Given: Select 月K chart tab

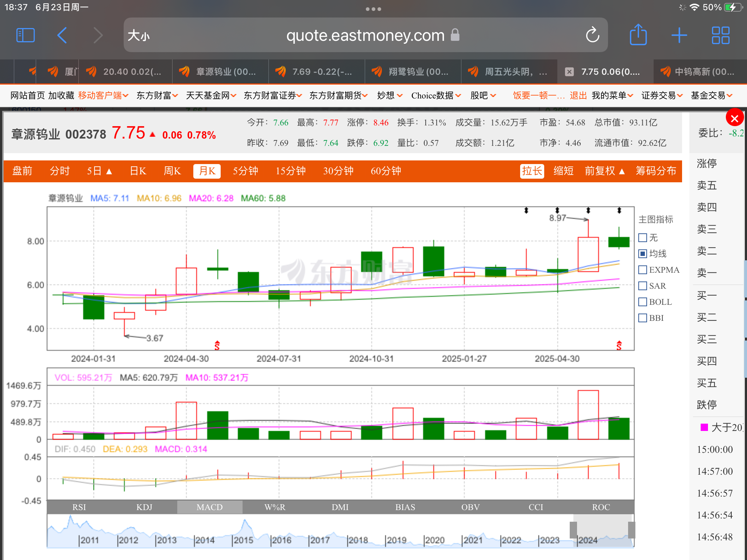Looking at the screenshot, I should 207,171.
